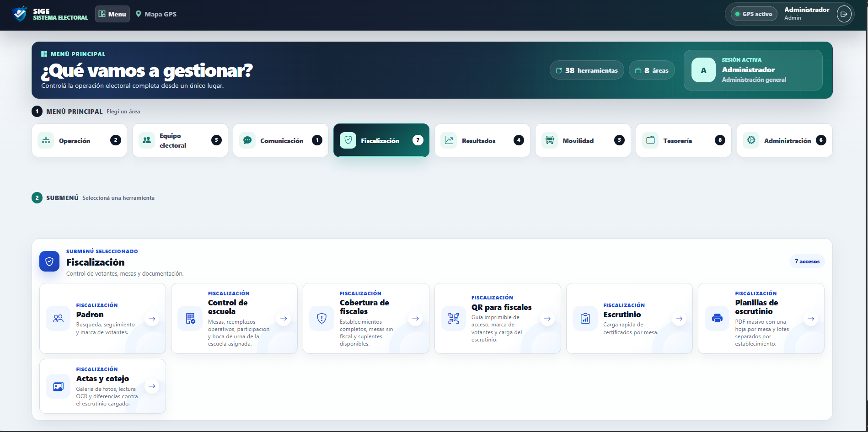Click the Fiscalización submenu header shield icon
This screenshot has height=432, width=868.
[x=49, y=261]
